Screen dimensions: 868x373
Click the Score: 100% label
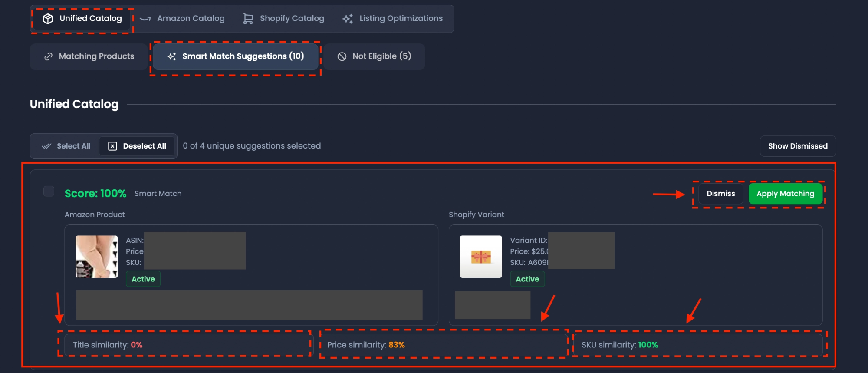[x=95, y=194]
